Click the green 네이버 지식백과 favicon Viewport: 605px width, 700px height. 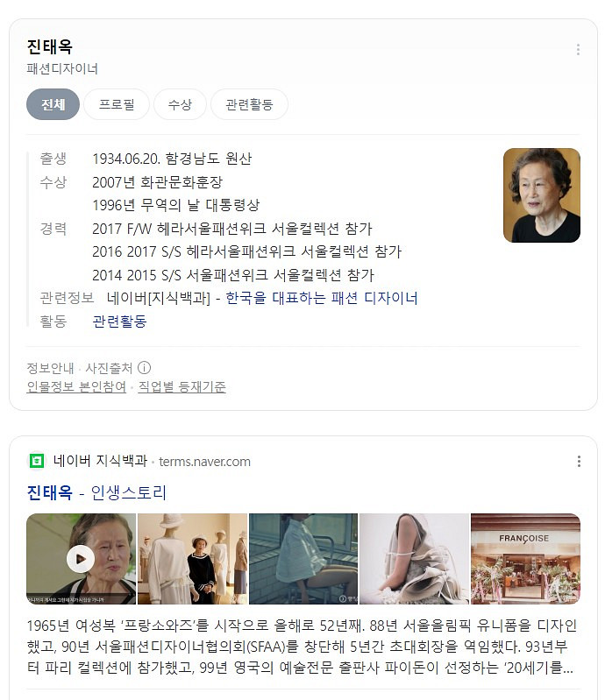37,461
